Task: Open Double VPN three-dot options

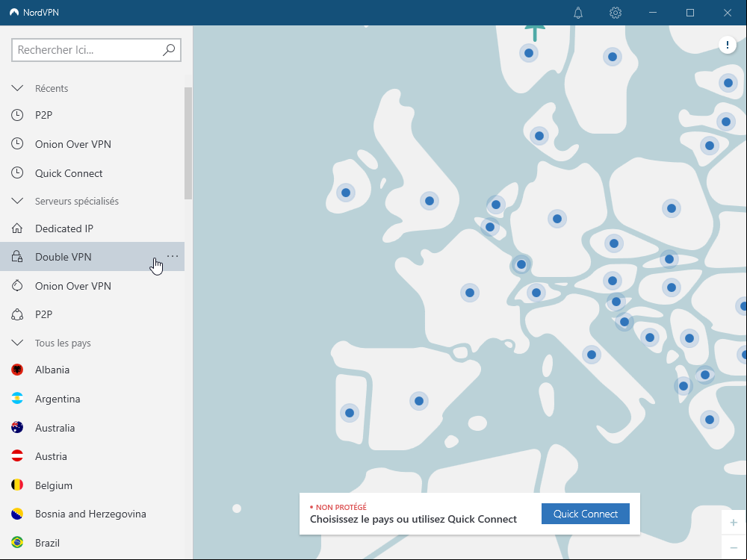Action: coord(173,256)
